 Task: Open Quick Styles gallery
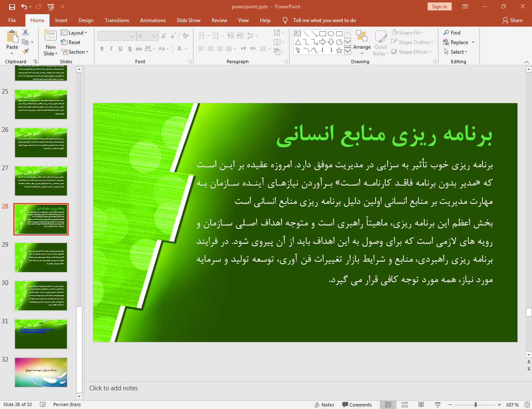(381, 43)
